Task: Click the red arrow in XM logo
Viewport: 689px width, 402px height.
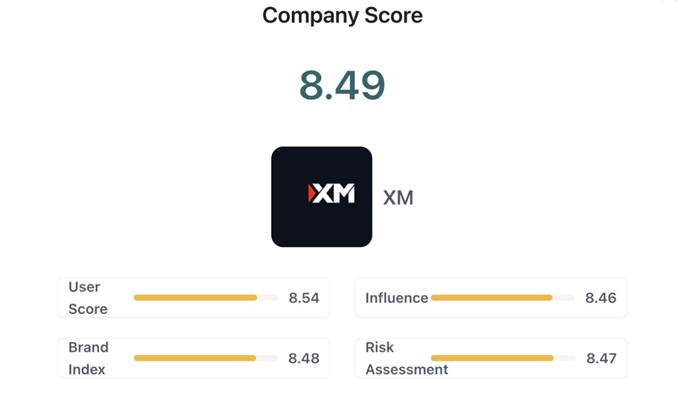Action: coord(312,194)
